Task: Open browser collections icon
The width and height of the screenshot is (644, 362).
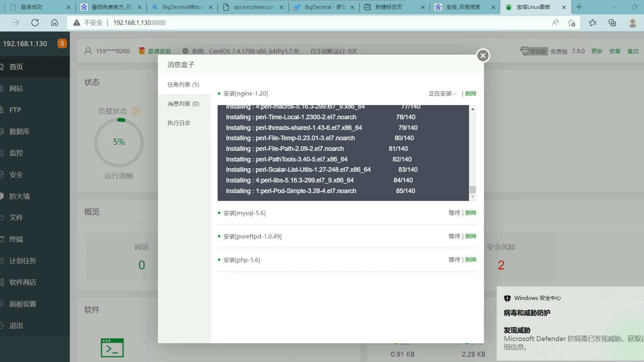Action: (612, 22)
